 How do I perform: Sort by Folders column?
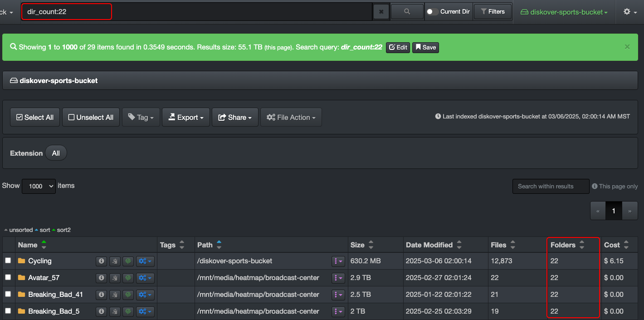(x=581, y=245)
